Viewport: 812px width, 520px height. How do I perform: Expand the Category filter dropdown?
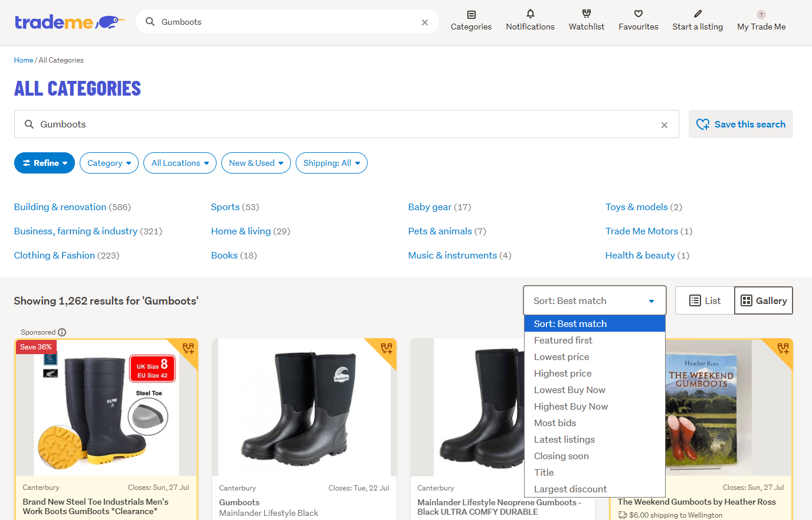point(109,163)
